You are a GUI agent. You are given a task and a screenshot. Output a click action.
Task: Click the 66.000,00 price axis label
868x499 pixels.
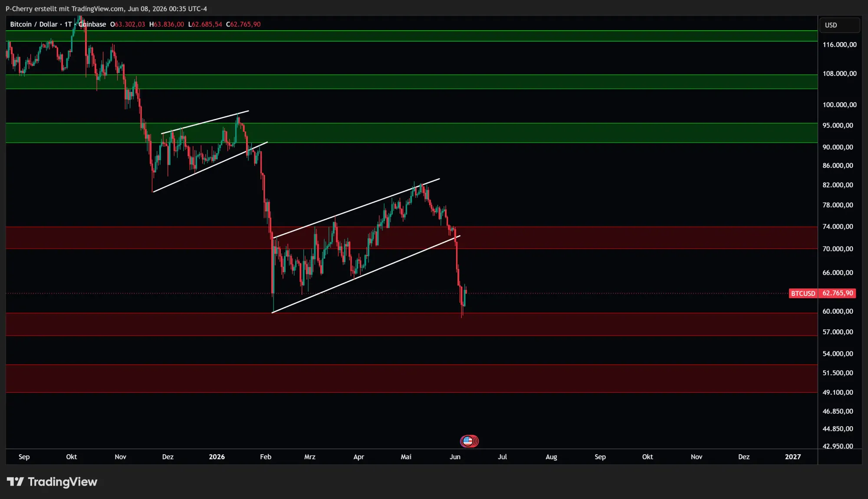838,273
